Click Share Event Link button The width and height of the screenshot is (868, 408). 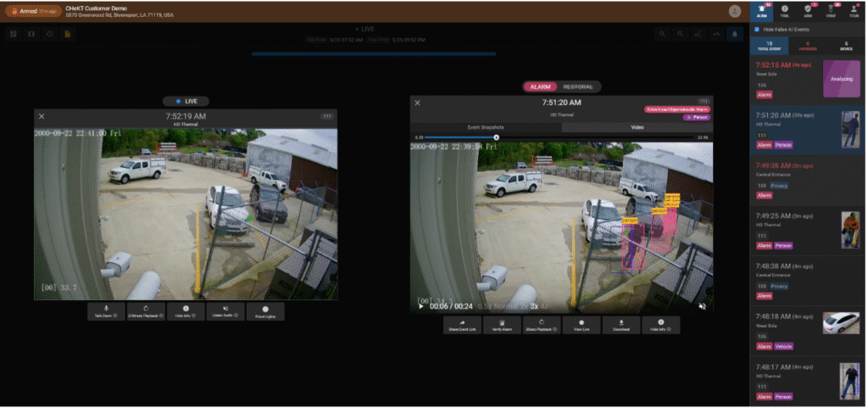point(462,325)
